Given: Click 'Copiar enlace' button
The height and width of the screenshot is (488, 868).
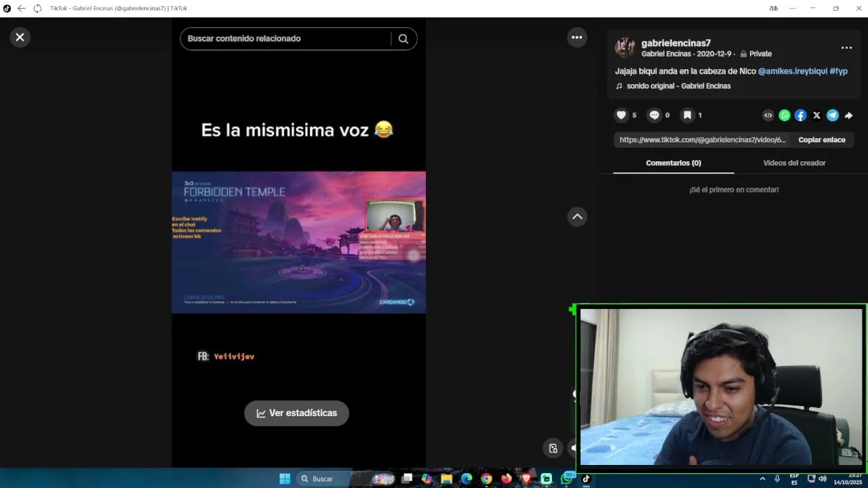Looking at the screenshot, I should point(822,140).
